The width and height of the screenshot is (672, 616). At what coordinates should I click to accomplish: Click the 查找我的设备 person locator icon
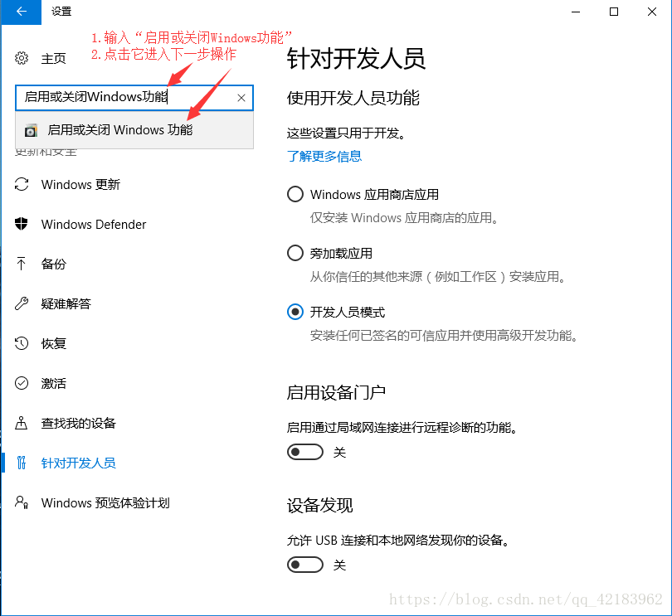tap(22, 423)
